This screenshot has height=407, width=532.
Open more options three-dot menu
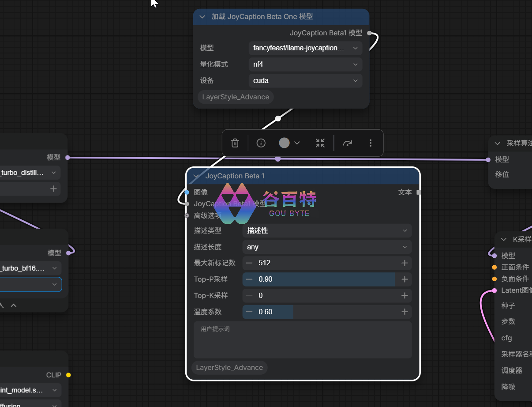tap(371, 143)
